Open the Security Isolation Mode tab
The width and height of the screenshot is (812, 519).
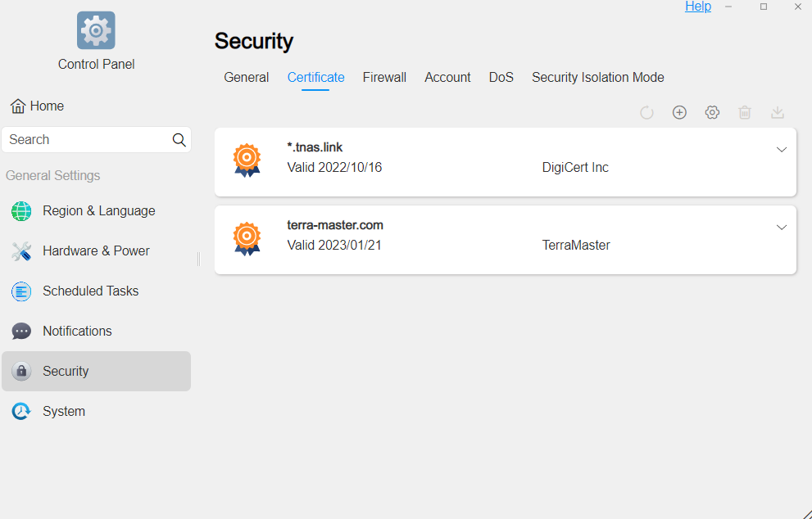tap(597, 78)
